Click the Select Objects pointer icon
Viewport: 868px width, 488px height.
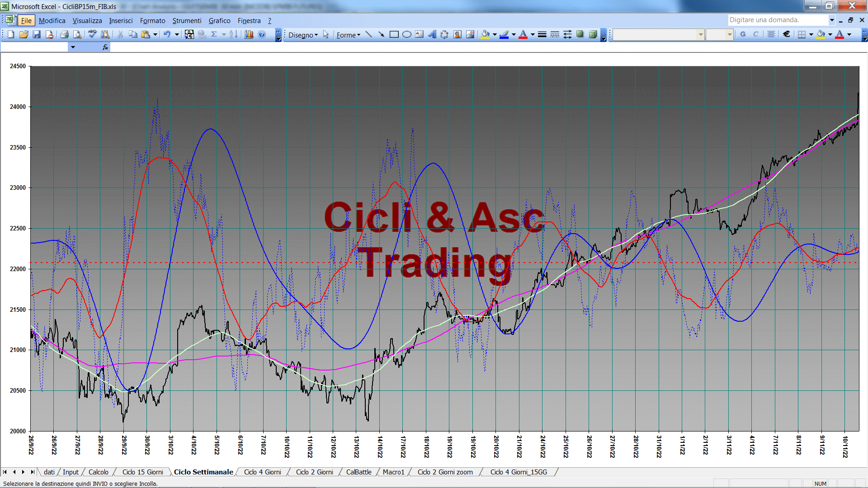pos(326,34)
